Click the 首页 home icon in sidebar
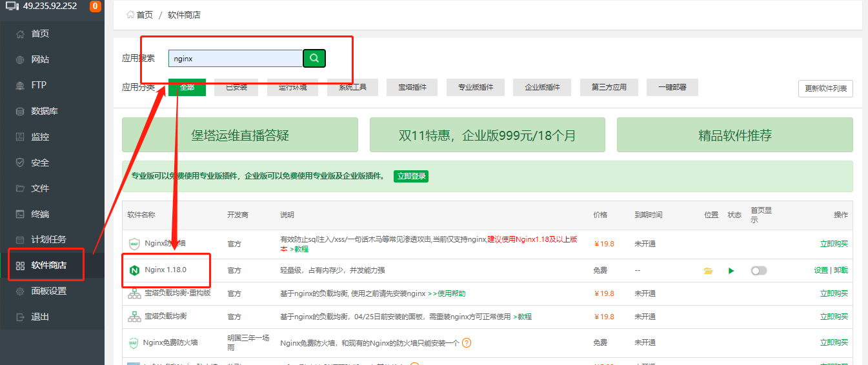This screenshot has width=868, height=365. (x=20, y=34)
